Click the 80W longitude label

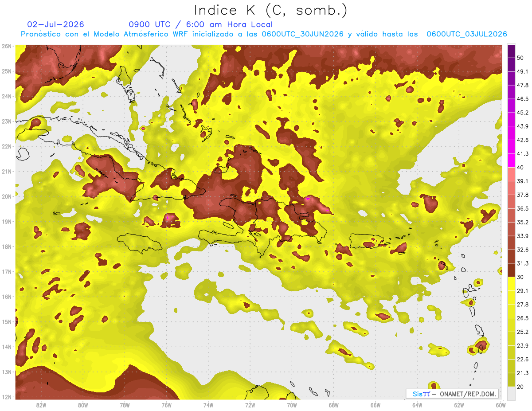[83, 405]
